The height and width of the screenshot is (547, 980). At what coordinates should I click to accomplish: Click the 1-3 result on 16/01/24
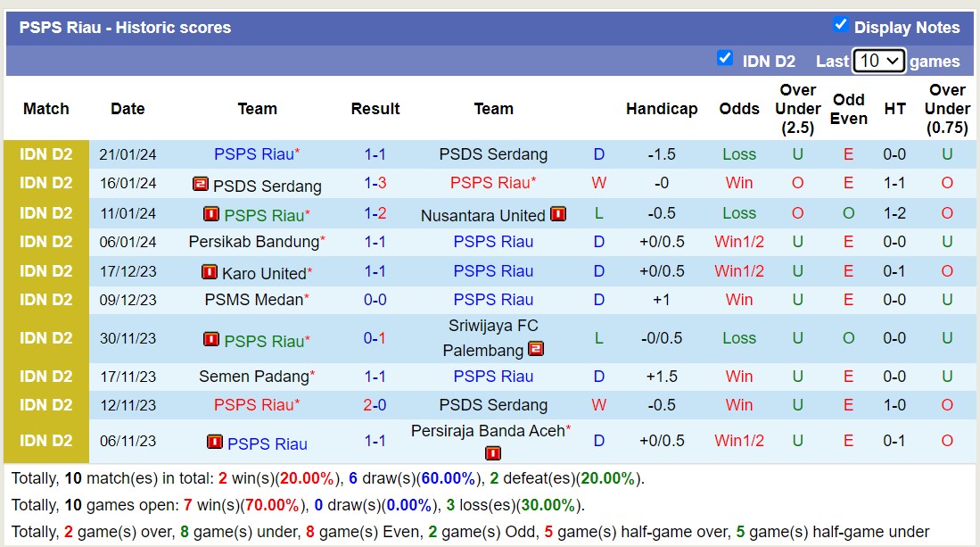375,183
